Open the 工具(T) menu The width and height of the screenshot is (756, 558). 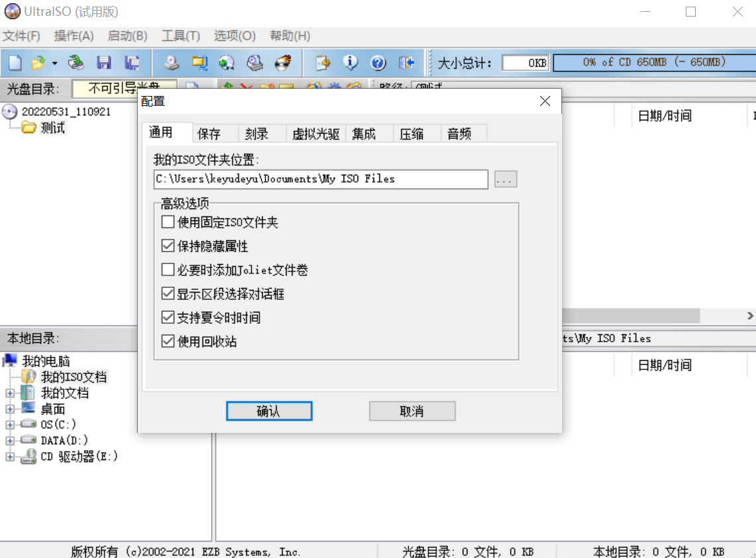click(180, 36)
